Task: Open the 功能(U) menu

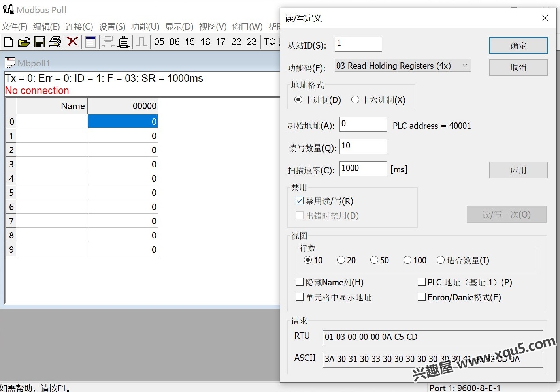Action: [x=145, y=26]
